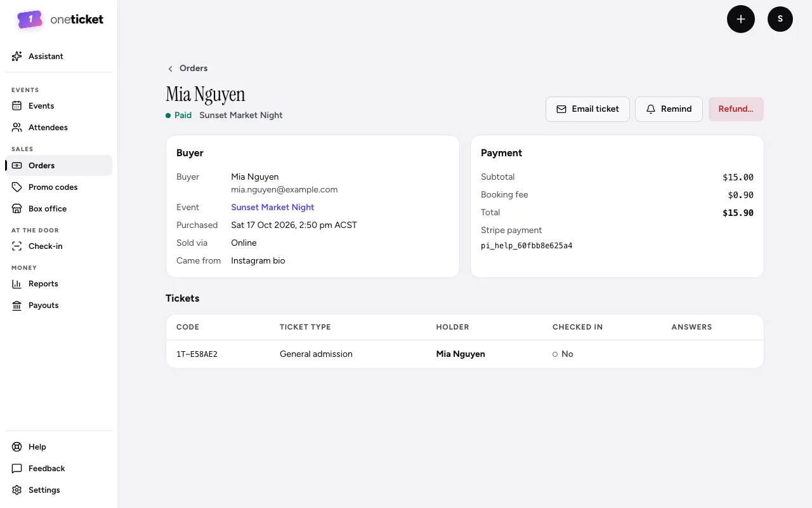Click the back chevron beside Orders
Image resolution: width=812 pixels, height=508 pixels.
[x=170, y=69]
